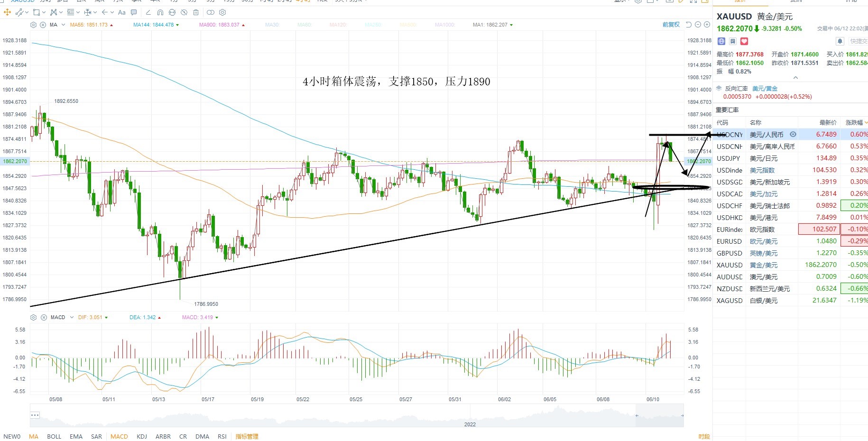
Task: Add a speech bubble comment annotation
Action: pos(134,12)
